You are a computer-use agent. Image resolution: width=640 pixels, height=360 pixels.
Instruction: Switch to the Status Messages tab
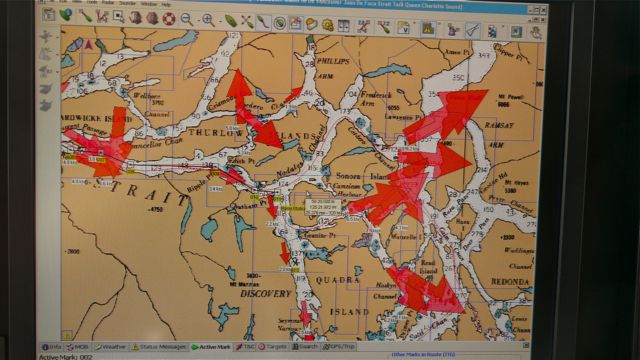(x=159, y=347)
